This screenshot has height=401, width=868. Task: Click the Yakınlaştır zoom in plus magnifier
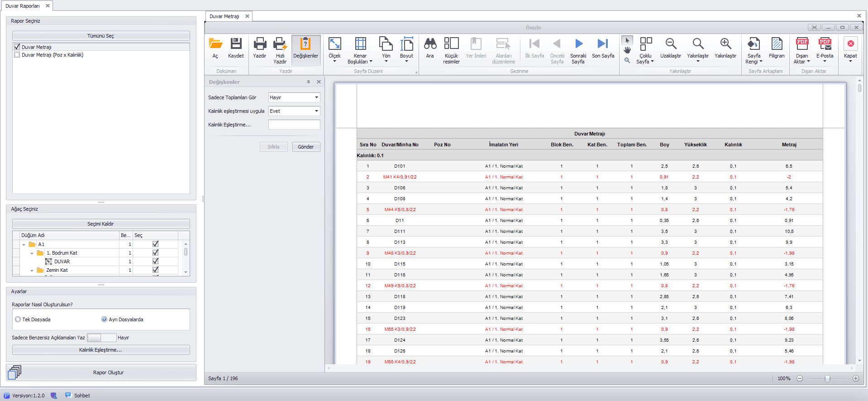725,43
